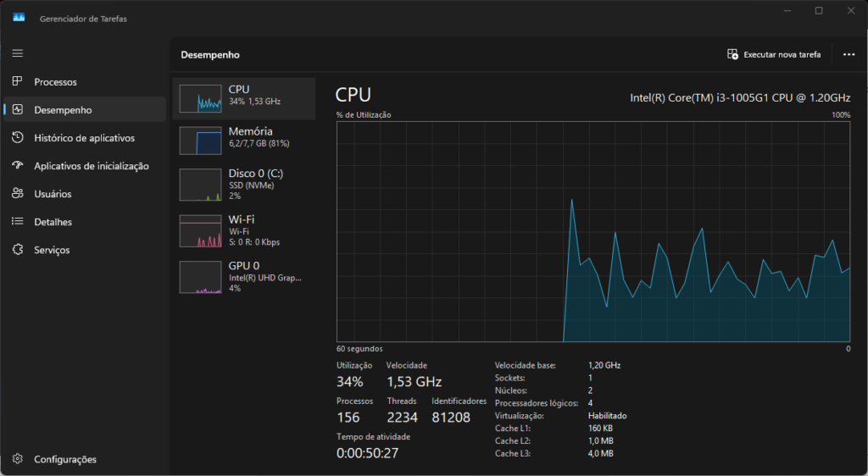This screenshot has width=868, height=476.
Task: Open the Usuários page
Action: coord(85,193)
